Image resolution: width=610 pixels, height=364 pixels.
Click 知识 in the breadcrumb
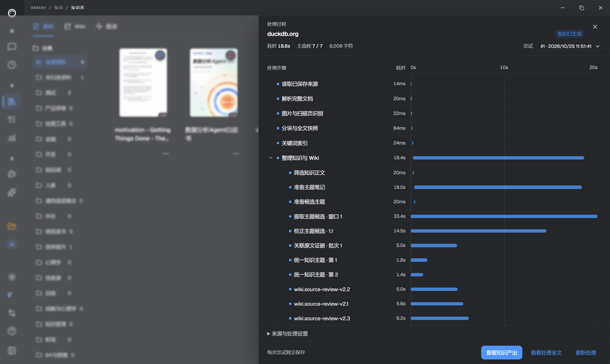point(58,8)
